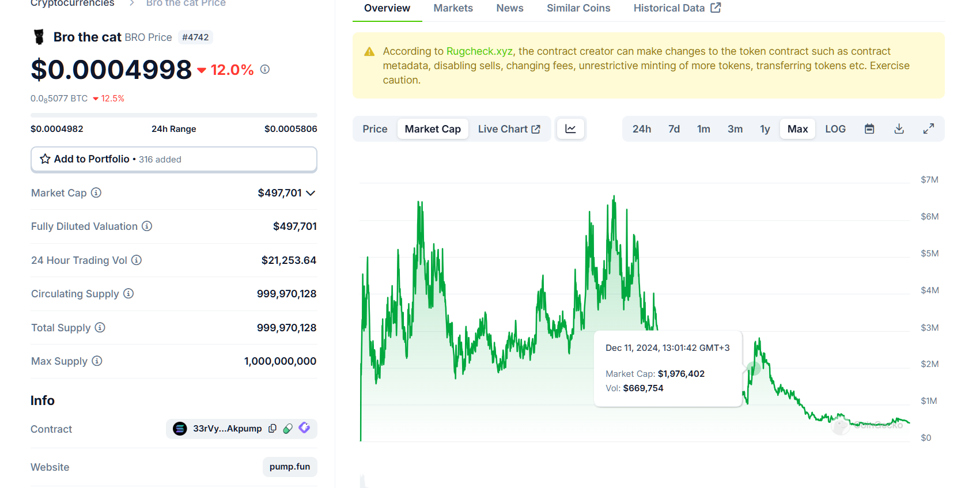Image resolution: width=980 pixels, height=488 pixels.
Task: Click the Fully Diluted Valuation amount $497,701
Action: 295,226
